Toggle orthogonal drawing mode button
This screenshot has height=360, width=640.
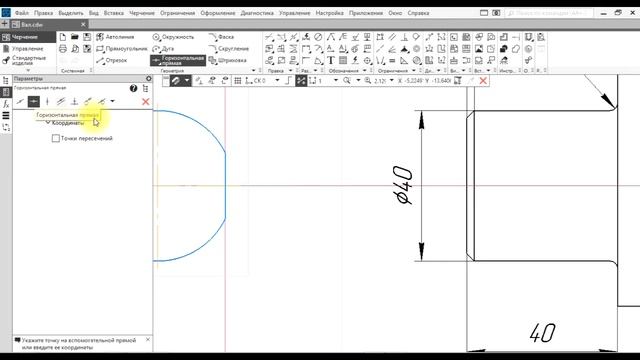289,81
